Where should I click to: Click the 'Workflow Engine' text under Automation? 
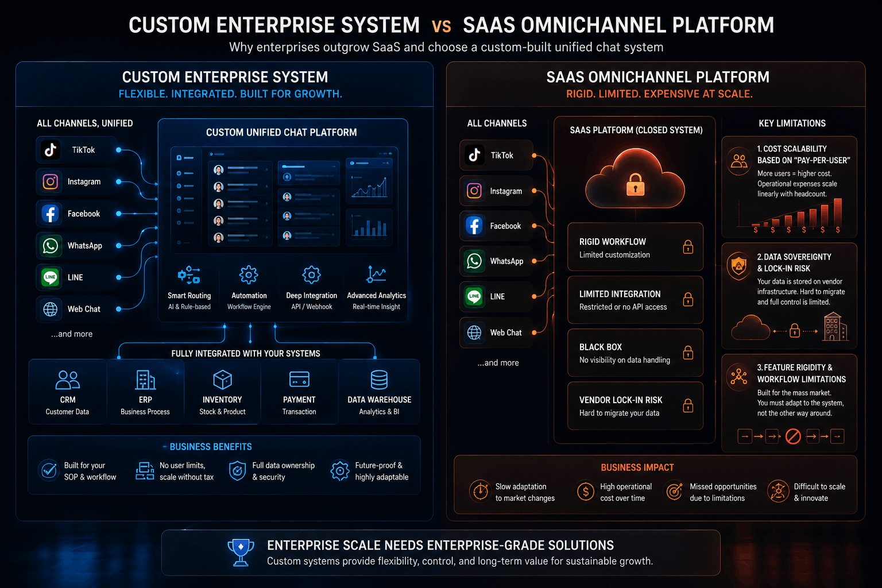pyautogui.click(x=249, y=307)
